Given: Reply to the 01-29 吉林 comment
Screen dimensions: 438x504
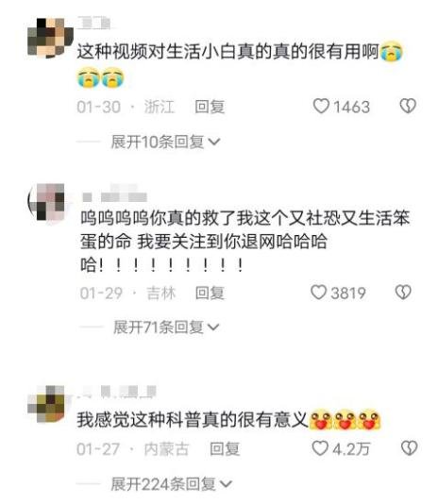Looking at the screenshot, I should click(x=210, y=293).
